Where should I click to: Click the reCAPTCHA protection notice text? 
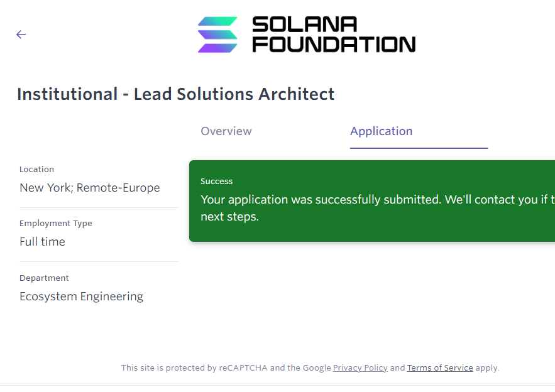pos(226,368)
